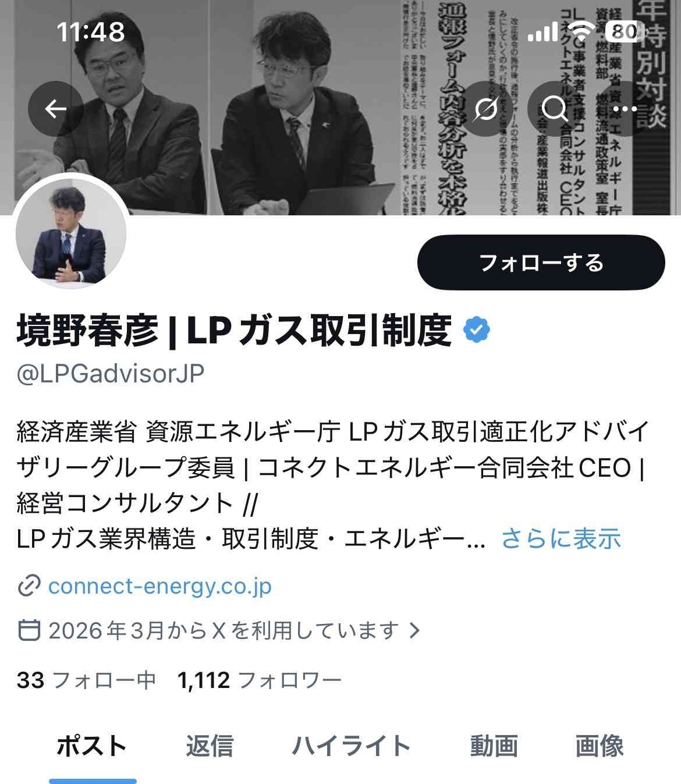Tap the battery indicator in status bar

point(625,31)
